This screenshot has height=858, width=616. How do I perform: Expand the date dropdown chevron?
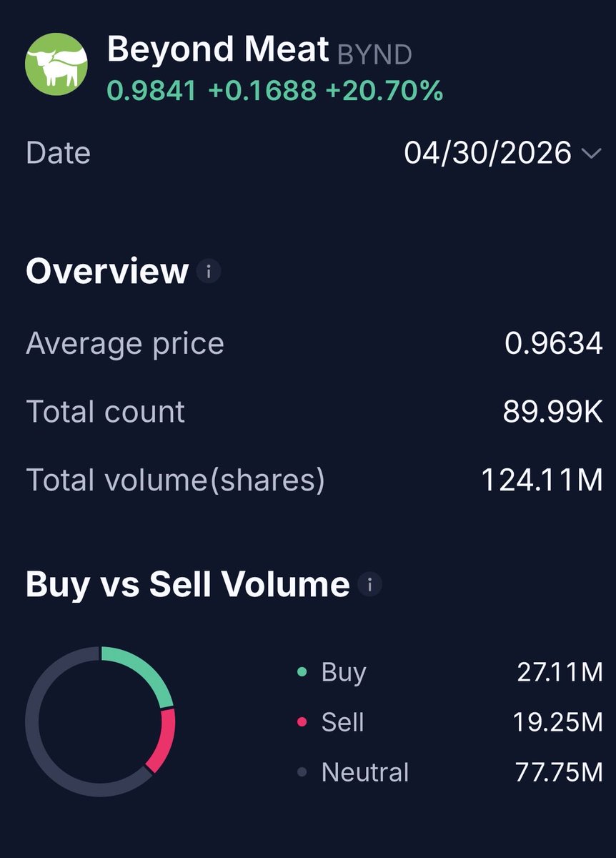tap(592, 153)
